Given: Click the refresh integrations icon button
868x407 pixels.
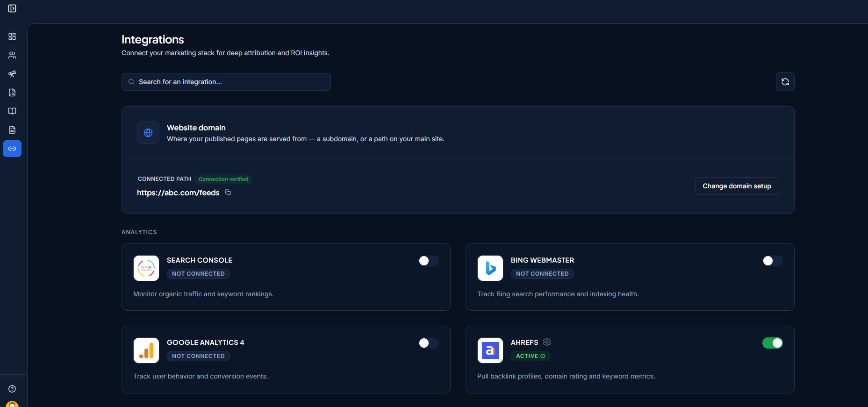Looking at the screenshot, I should tap(785, 82).
